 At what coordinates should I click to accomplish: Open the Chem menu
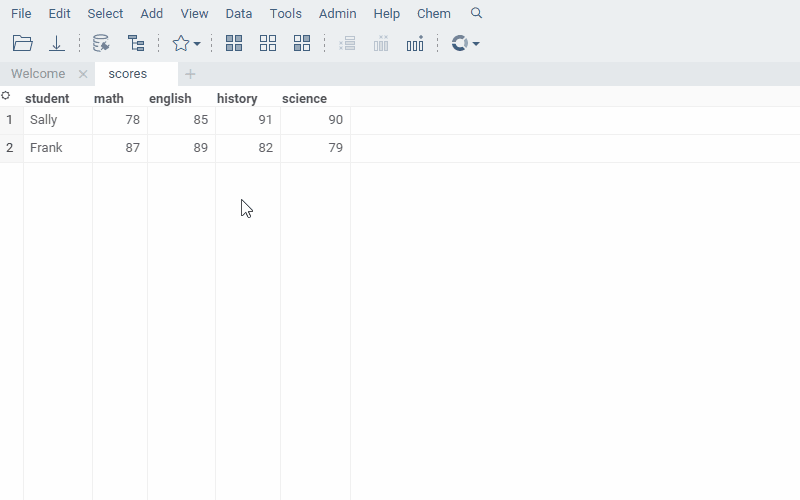coord(433,13)
